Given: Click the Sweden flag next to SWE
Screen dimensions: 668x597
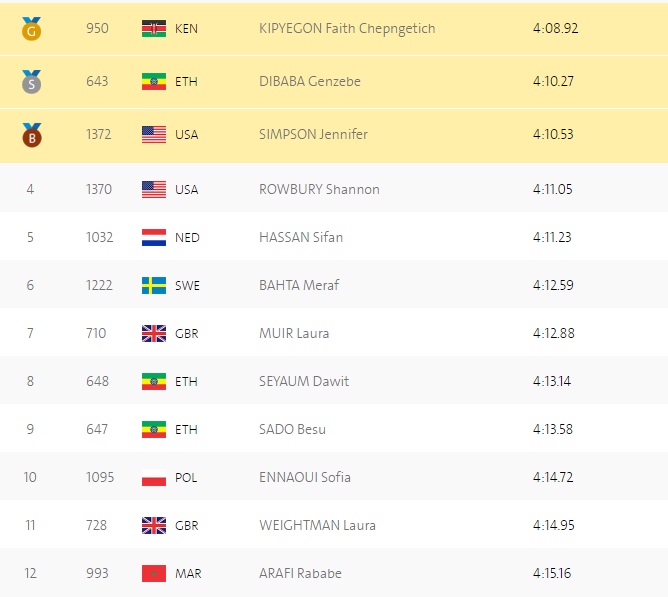Looking at the screenshot, I should (154, 286).
